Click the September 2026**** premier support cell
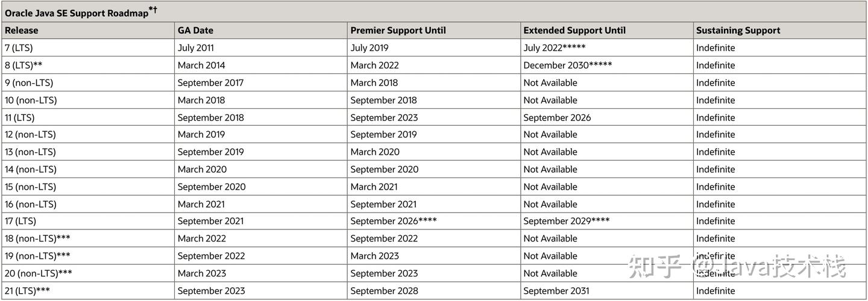 coord(394,221)
